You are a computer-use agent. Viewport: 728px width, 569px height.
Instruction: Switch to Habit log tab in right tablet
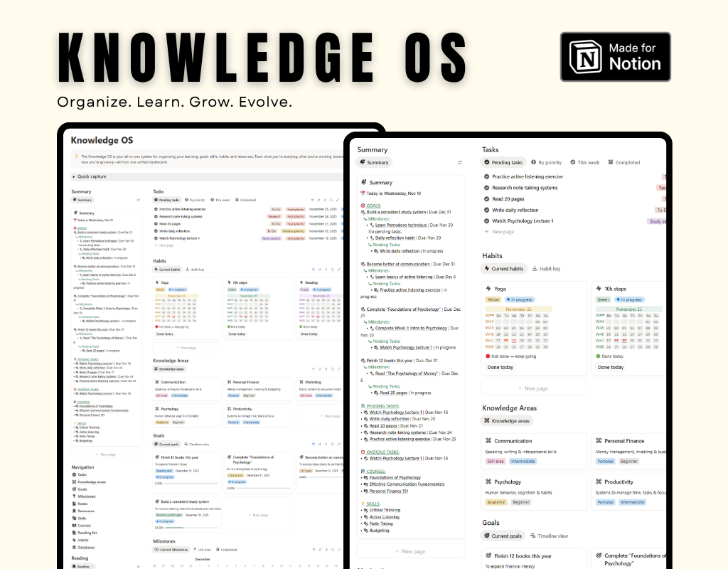546,268
